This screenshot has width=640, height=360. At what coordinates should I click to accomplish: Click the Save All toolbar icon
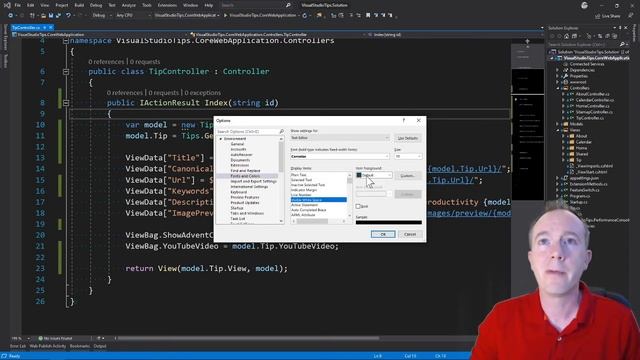pyautogui.click(x=58, y=16)
